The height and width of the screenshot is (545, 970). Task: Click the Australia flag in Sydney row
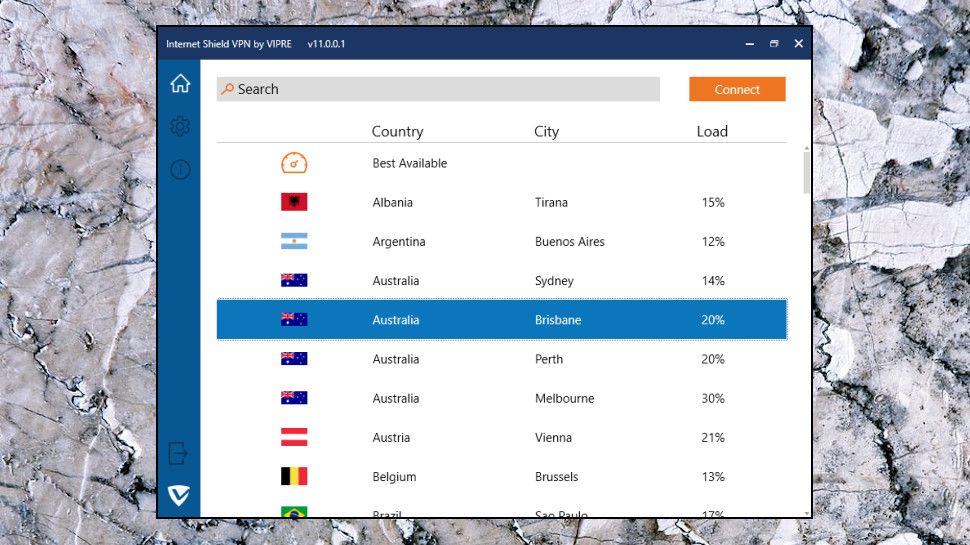click(294, 280)
